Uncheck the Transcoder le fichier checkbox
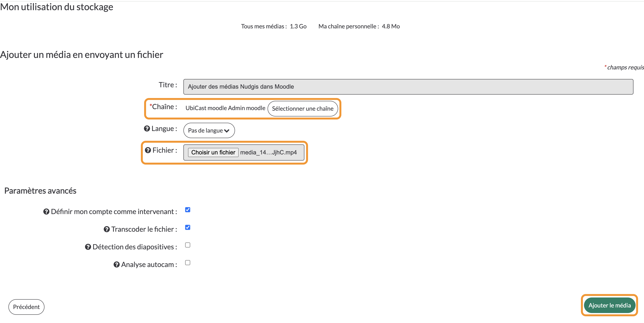The height and width of the screenshot is (323, 644). (188, 227)
